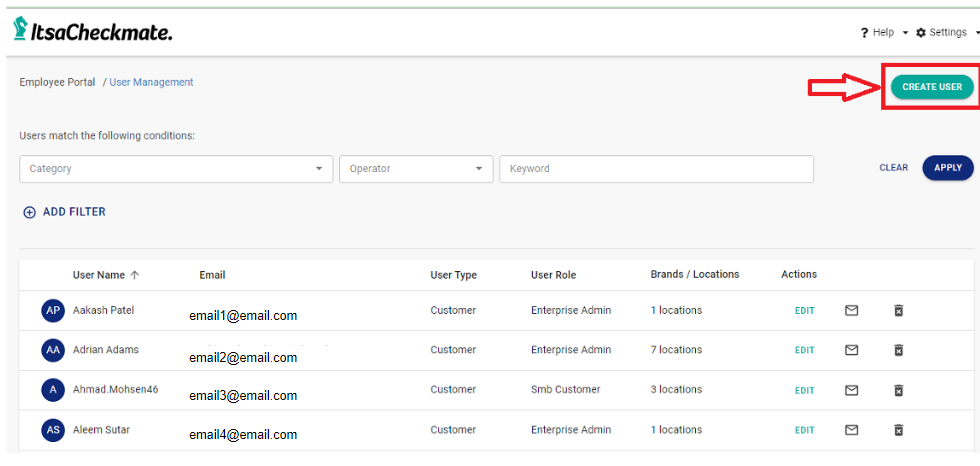Open the Category dropdown
Screen dimensions: 980x466
coord(176,169)
